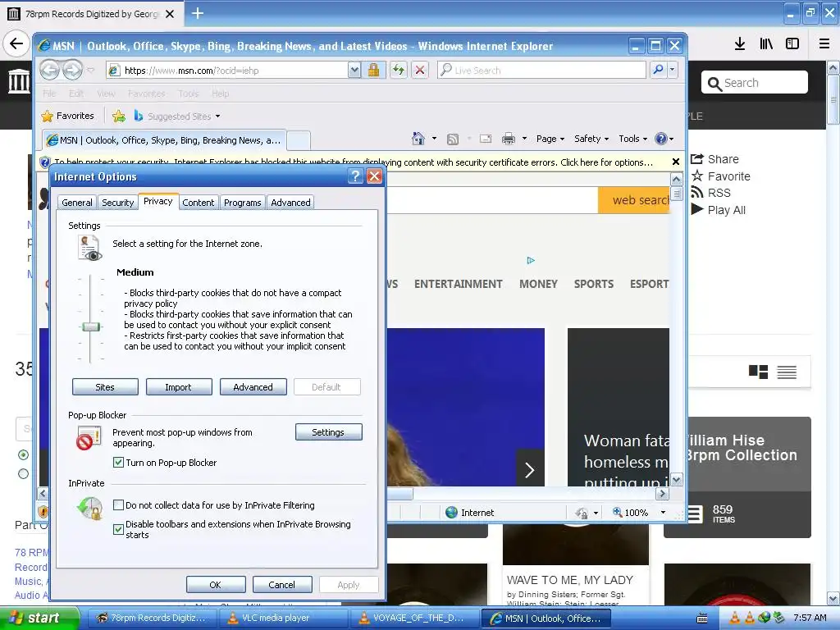Open the Page menu dropdown
This screenshot has height=630, width=840.
tap(550, 139)
